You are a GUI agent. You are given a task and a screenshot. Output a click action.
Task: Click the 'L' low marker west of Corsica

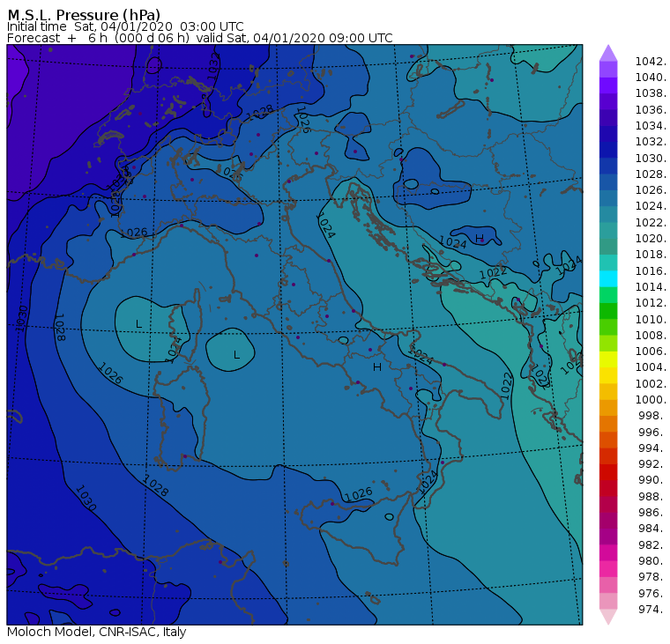[x=138, y=324]
